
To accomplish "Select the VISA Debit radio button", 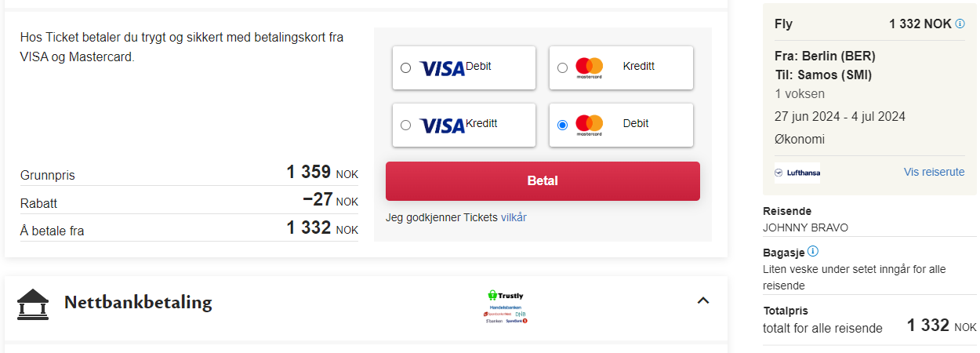I will point(405,68).
